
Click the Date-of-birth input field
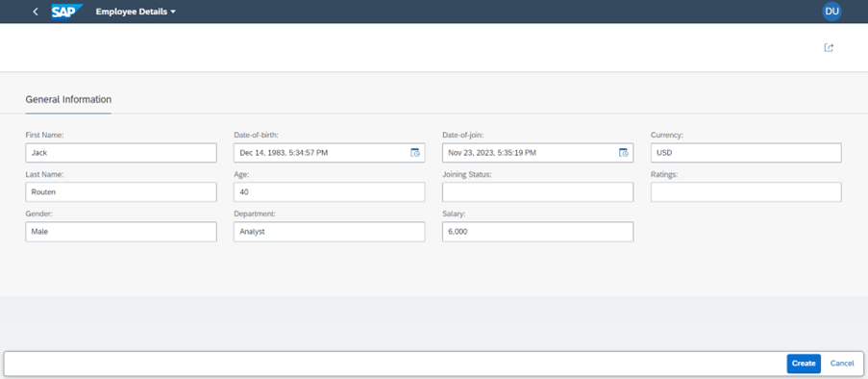click(330, 153)
